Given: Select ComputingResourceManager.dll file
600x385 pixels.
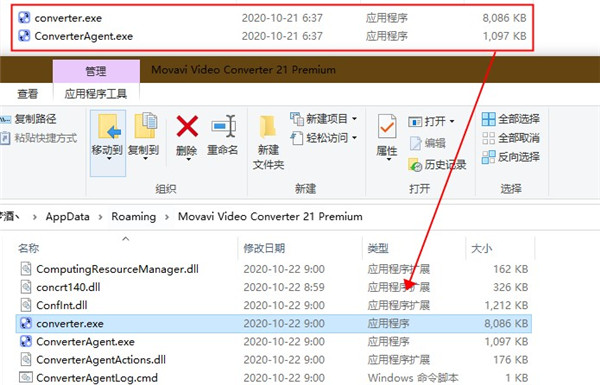Looking at the screenshot, I should point(274,269).
